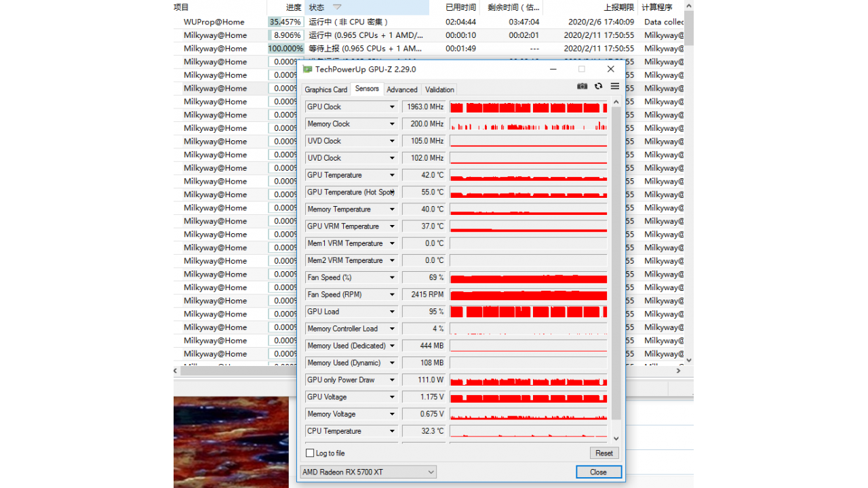Click the Reset button in GPU-Z
Viewport: 868px width, 488px height.
[604, 453]
